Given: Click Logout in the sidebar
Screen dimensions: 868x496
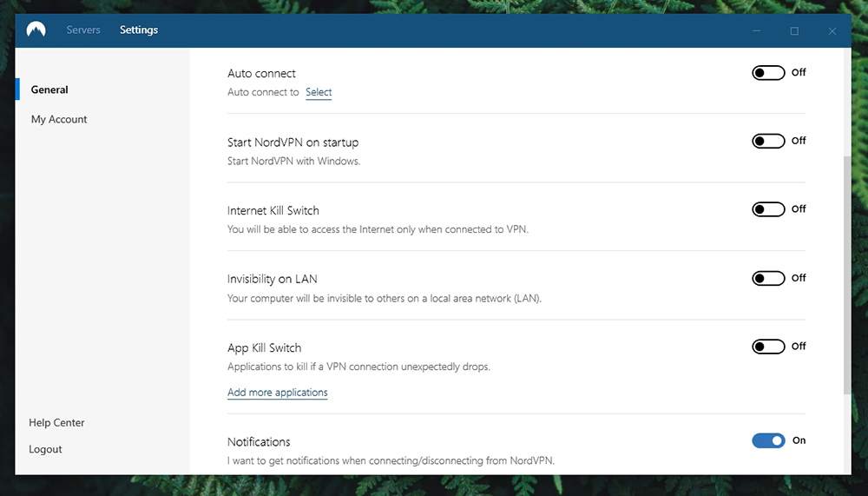Looking at the screenshot, I should coord(45,449).
